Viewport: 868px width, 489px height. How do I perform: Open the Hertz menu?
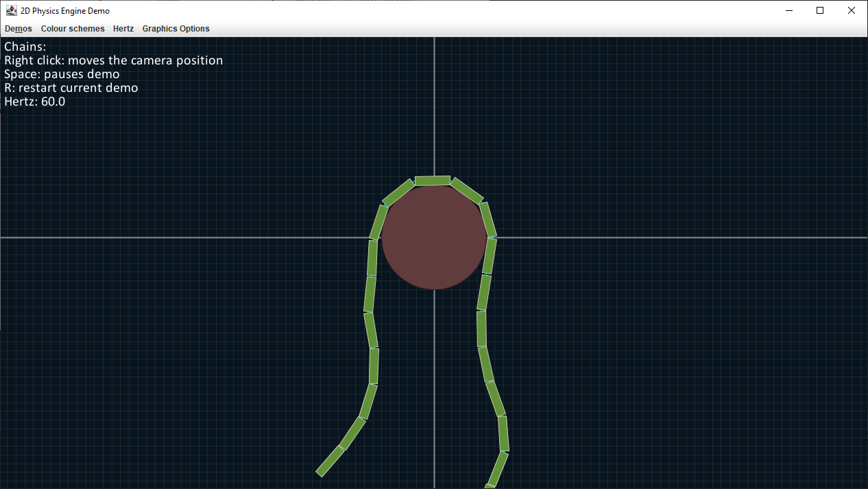[x=123, y=29]
